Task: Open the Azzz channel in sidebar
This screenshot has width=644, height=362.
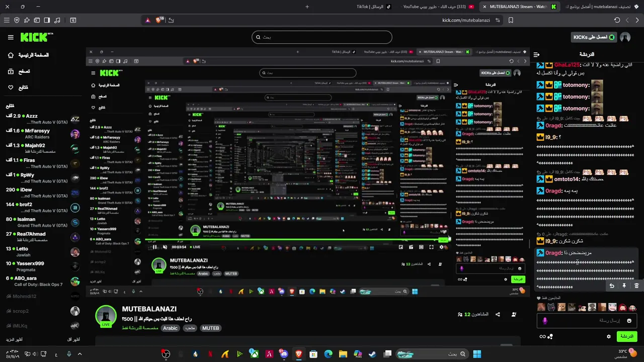Action: point(43,119)
